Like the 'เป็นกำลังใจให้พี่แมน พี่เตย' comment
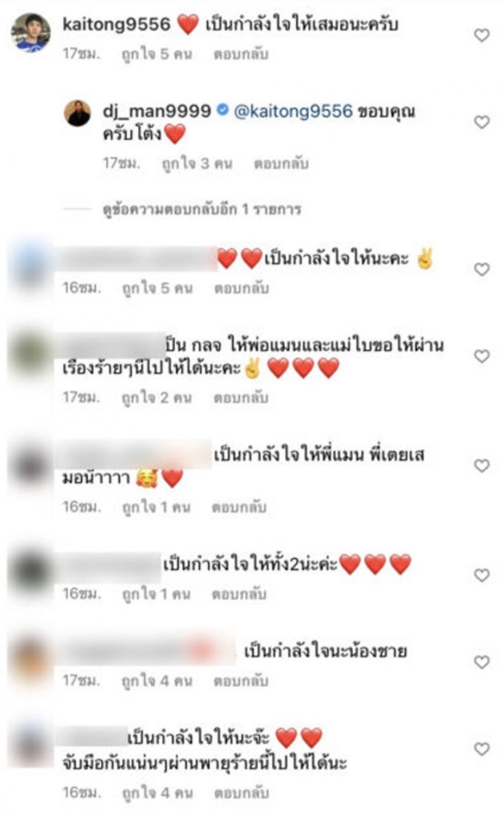The width and height of the screenshot is (504, 815). [481, 465]
